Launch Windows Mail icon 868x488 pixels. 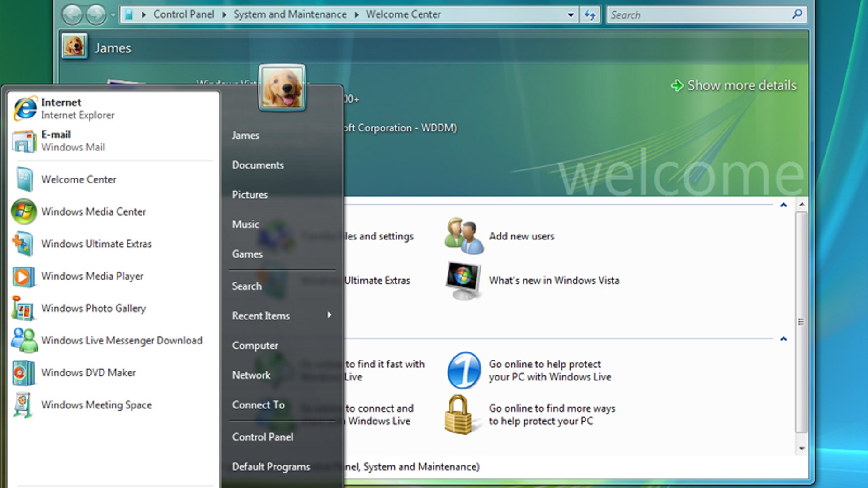tap(25, 141)
